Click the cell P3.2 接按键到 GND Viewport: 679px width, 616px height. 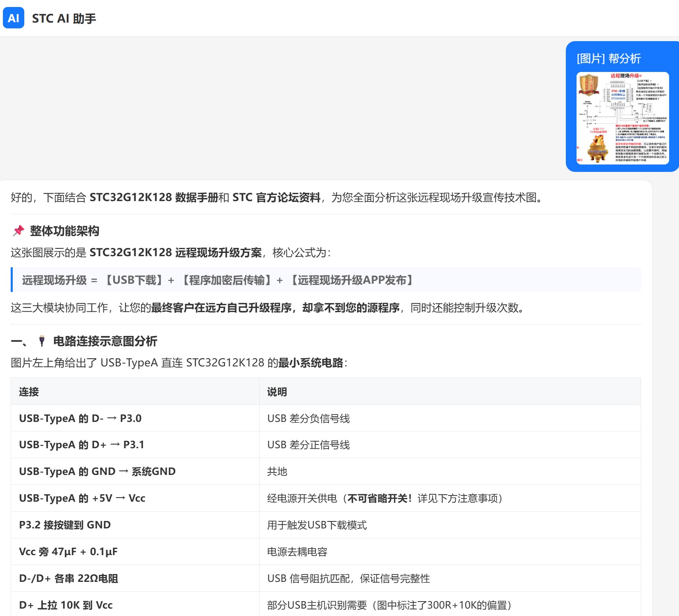pos(135,525)
